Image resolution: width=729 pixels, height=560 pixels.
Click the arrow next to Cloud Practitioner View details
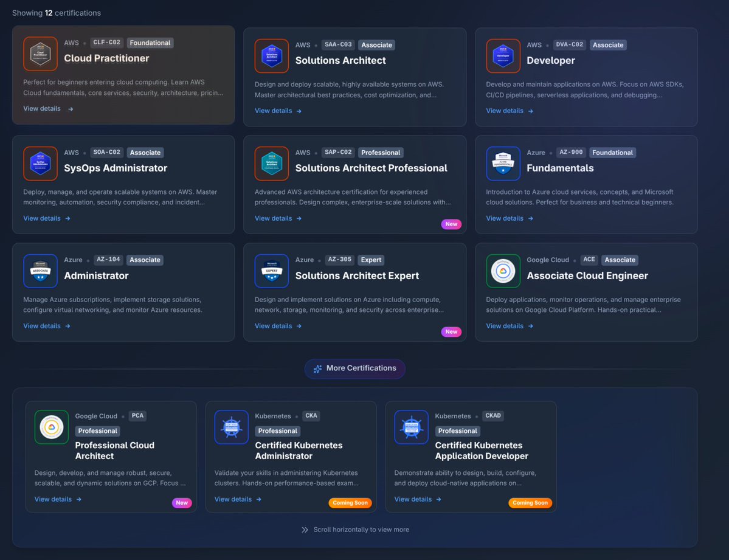(x=71, y=109)
